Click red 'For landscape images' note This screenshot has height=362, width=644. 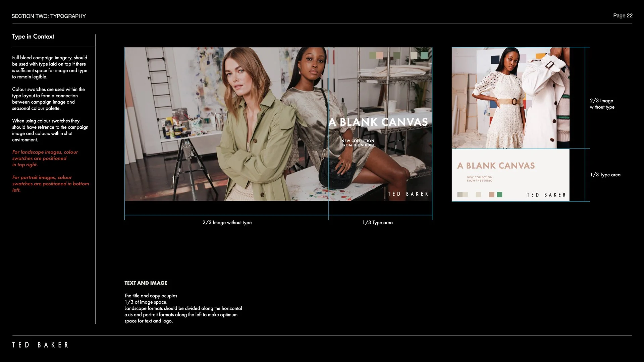pyautogui.click(x=45, y=158)
